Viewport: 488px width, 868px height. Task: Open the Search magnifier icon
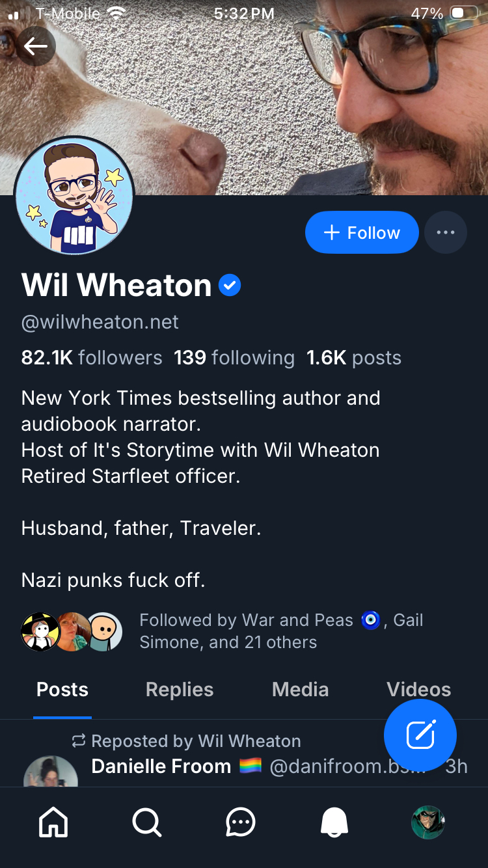click(x=147, y=823)
